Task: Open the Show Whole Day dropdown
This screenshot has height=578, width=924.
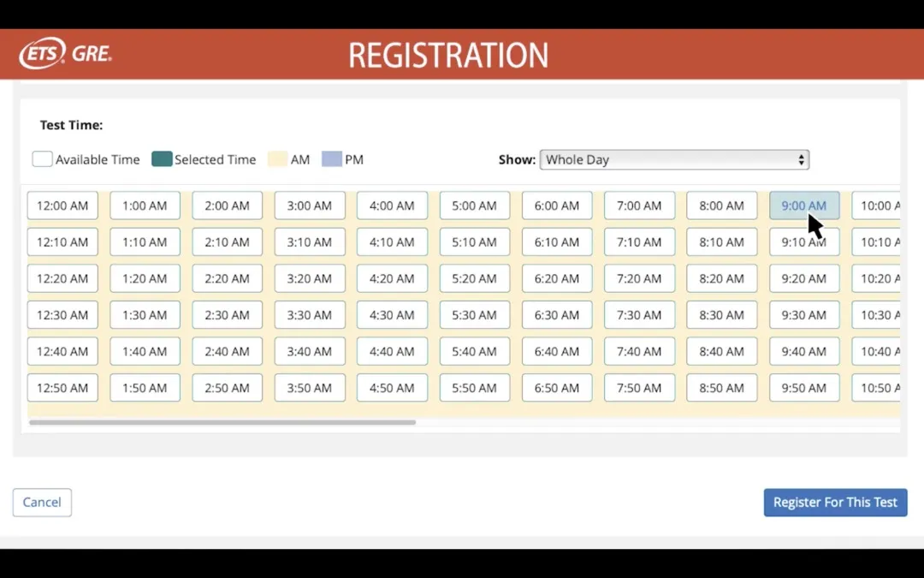Action: tap(674, 159)
